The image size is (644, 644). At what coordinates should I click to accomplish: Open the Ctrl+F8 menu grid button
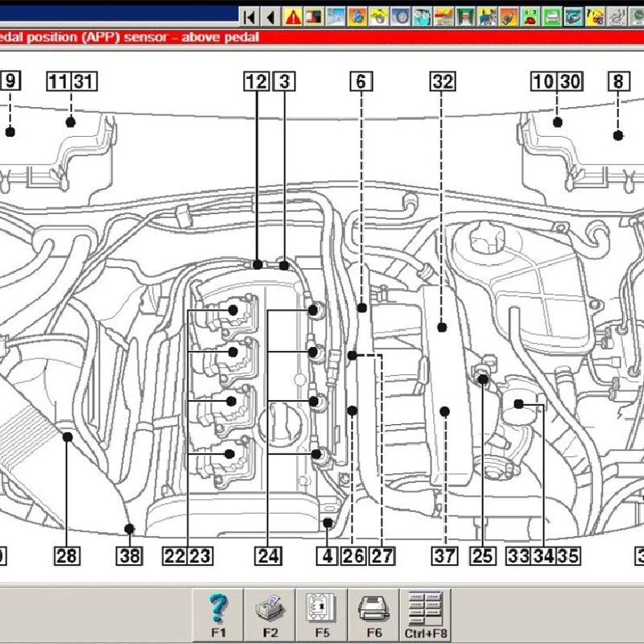coord(426,614)
